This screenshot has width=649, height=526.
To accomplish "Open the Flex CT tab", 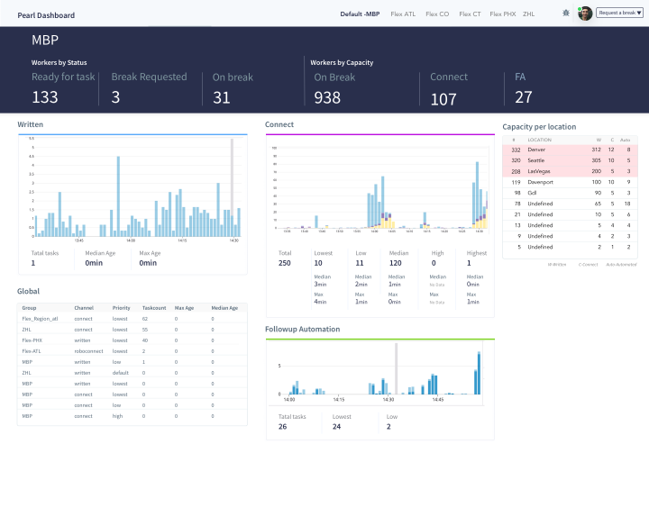I will [470, 15].
